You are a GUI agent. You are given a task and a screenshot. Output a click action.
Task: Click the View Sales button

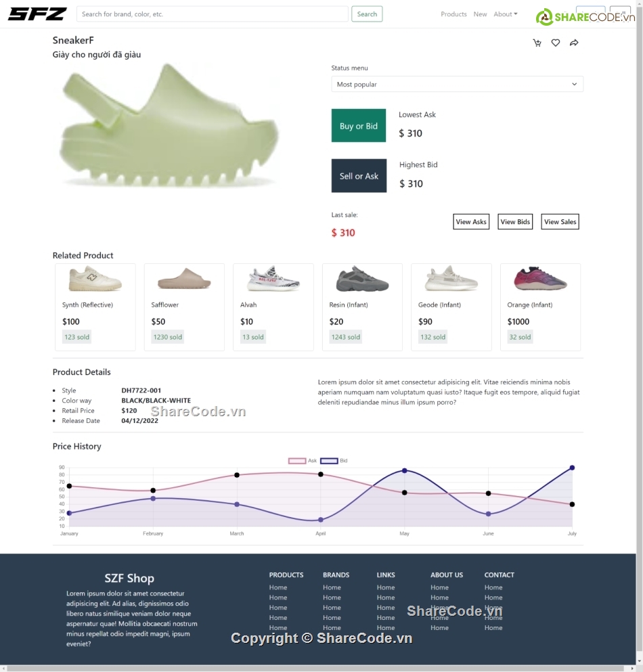[x=560, y=222]
